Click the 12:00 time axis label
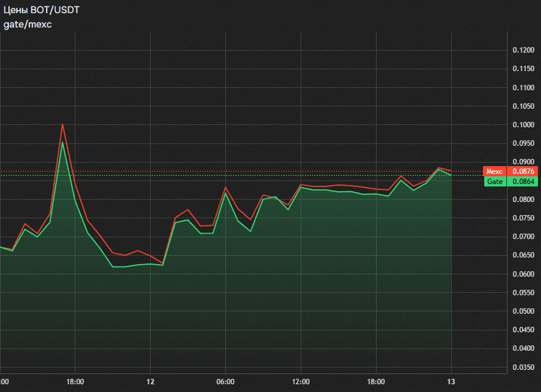Screen dimensions: 541x392 click(301, 382)
